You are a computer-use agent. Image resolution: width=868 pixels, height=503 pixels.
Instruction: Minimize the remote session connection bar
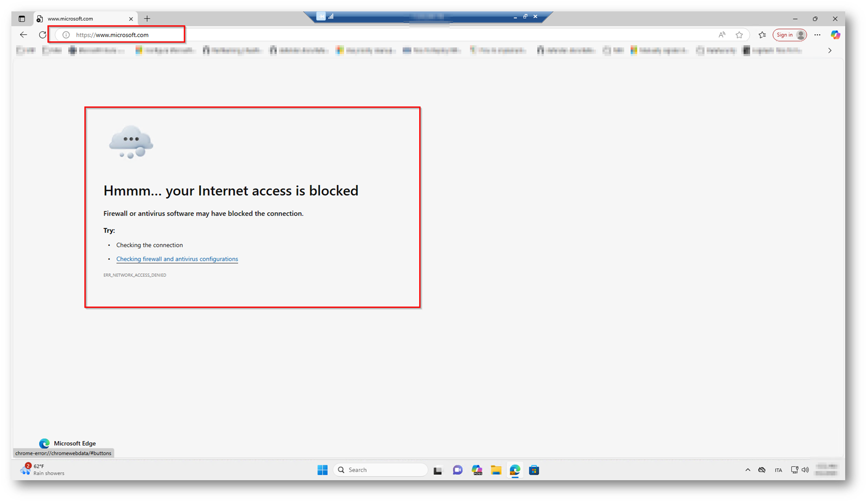click(x=515, y=17)
